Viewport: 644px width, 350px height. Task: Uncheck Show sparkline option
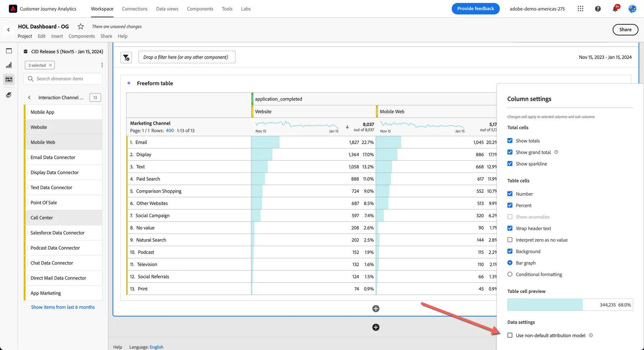510,164
